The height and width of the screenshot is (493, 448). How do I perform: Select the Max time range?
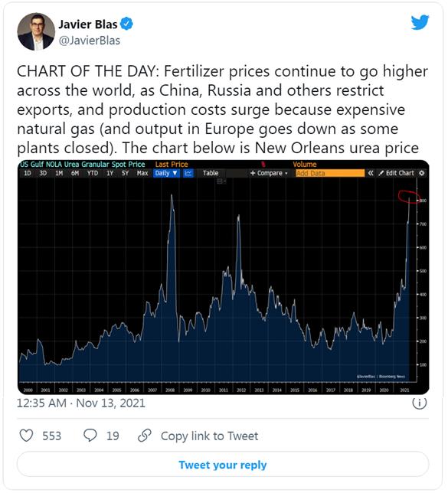click(x=142, y=173)
